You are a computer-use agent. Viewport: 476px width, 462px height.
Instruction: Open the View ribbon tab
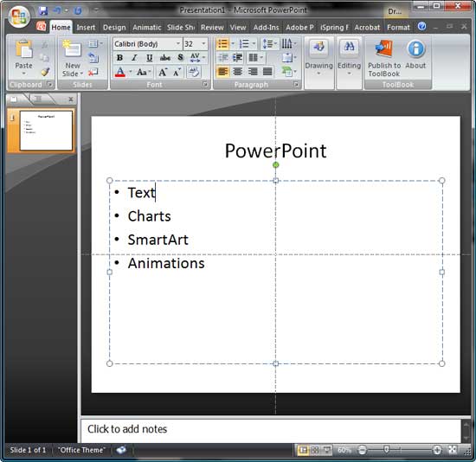tap(238, 28)
